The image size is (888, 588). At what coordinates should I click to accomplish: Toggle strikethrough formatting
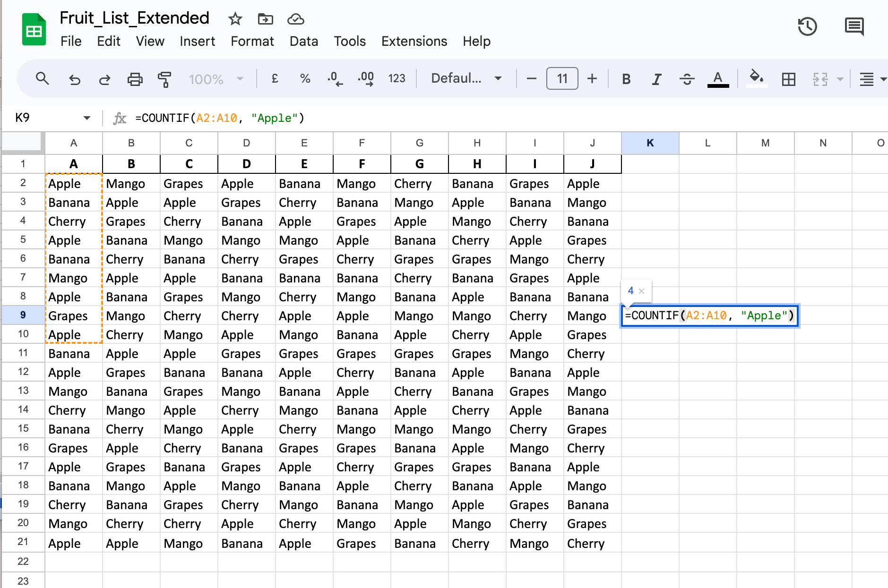point(687,79)
